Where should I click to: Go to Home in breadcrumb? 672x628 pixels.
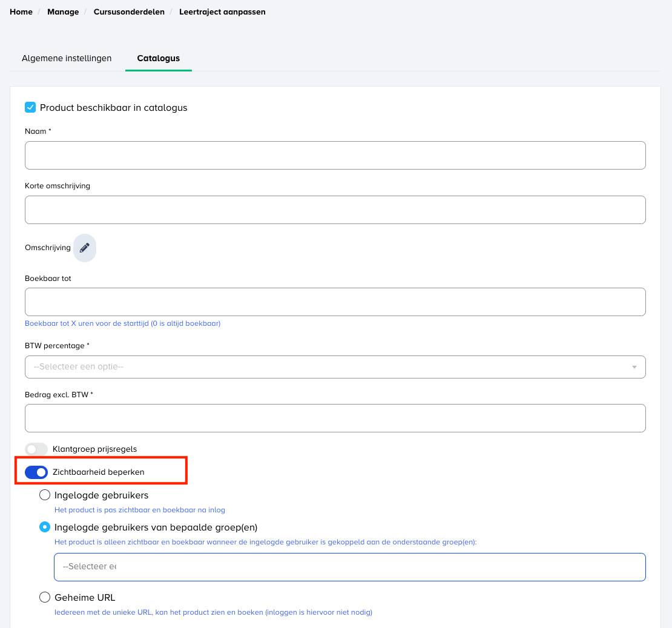(x=21, y=12)
